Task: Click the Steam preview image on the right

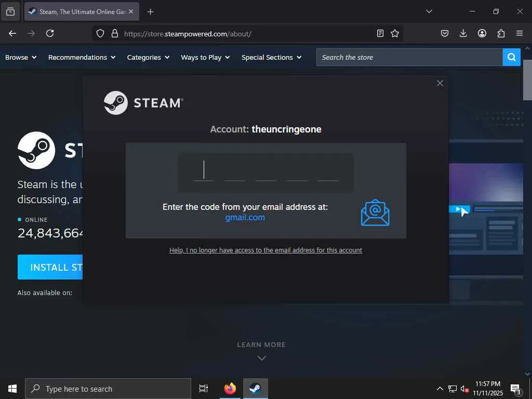Action: click(486, 208)
